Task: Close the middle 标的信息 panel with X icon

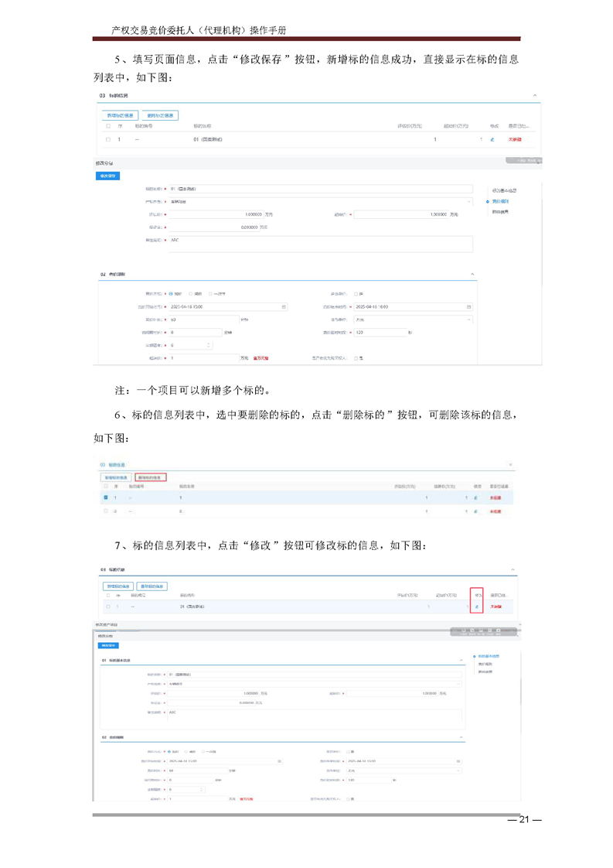Action: click(511, 465)
